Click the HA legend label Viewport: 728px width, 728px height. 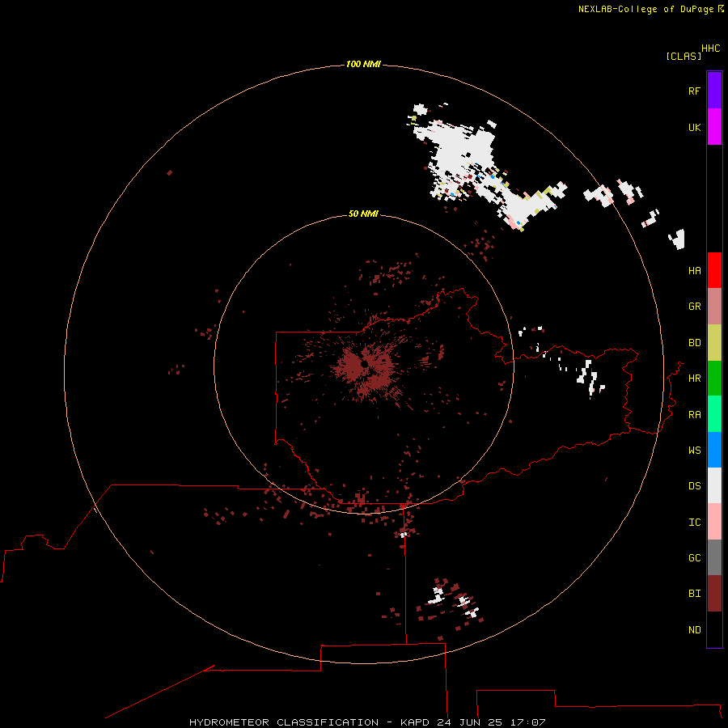[694, 271]
